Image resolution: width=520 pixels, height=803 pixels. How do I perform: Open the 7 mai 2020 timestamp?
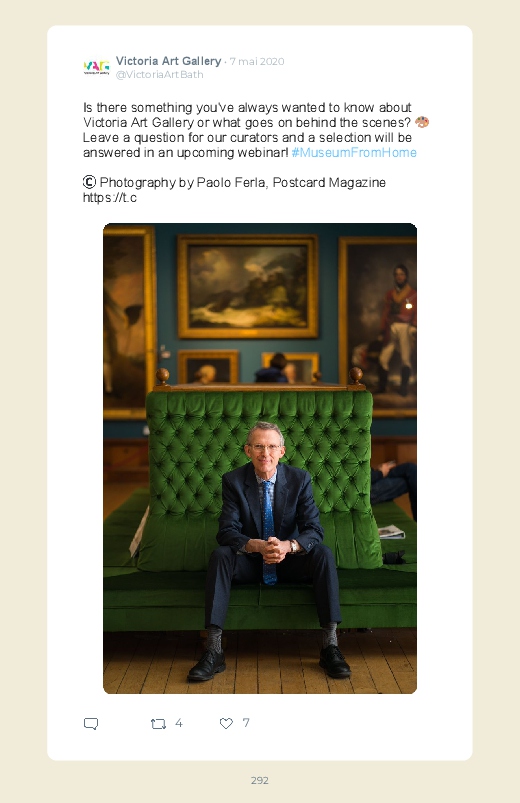[x=257, y=61]
